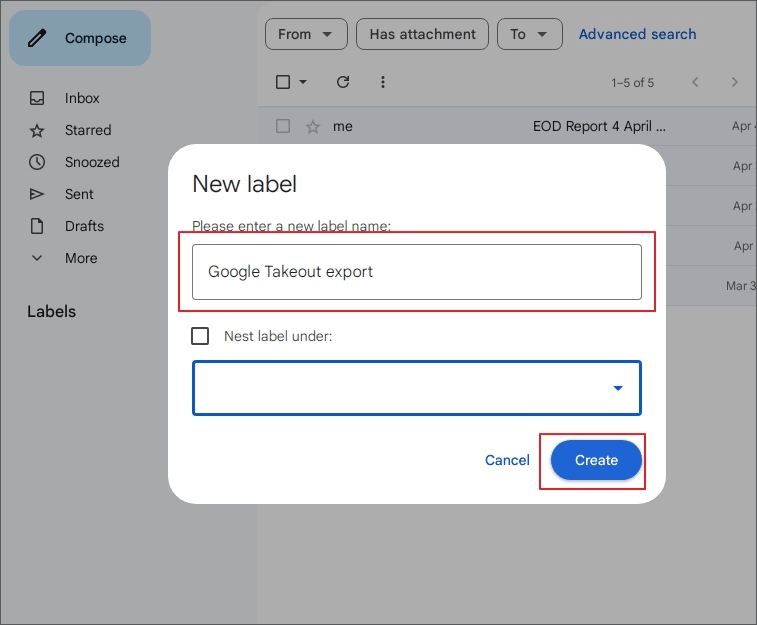The height and width of the screenshot is (625, 757).
Task: Select the EOD Report email checkbox
Action: click(x=283, y=126)
